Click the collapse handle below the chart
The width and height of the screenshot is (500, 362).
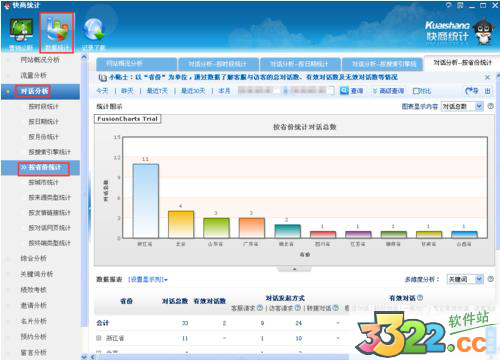[x=294, y=269]
